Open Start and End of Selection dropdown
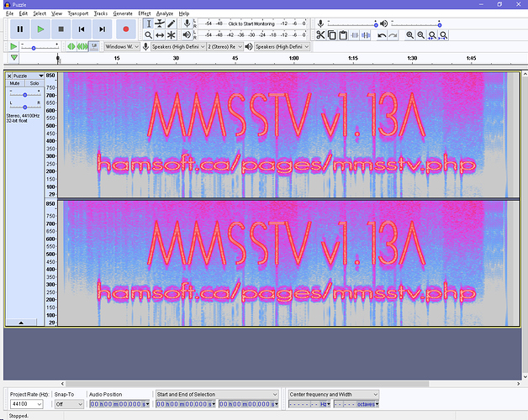 217,394
